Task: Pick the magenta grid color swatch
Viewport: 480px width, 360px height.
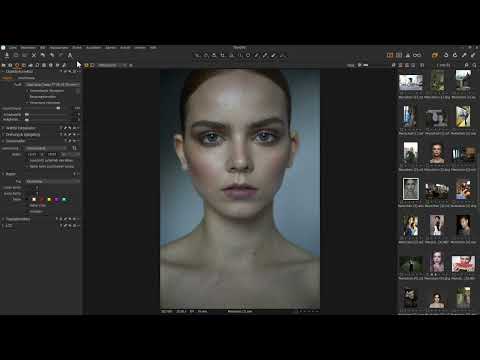Action: click(x=56, y=199)
